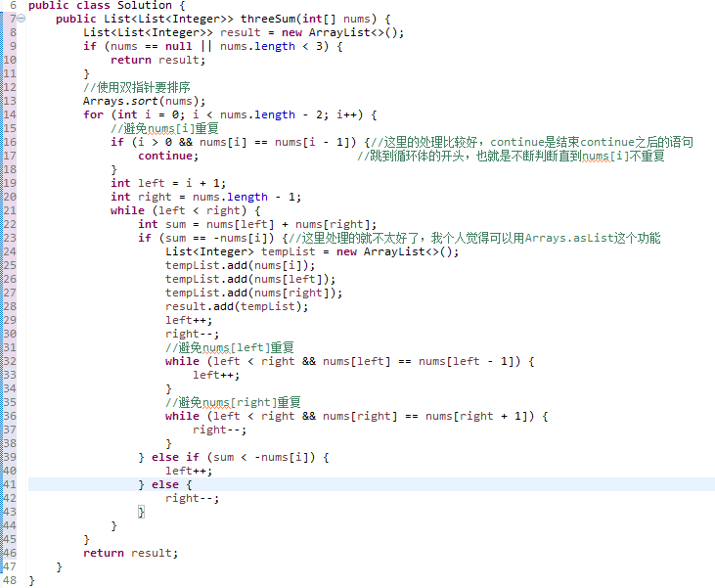Image resolution: width=715 pixels, height=588 pixels.
Task: Click the 'right--;' on line 37
Action: (219, 430)
